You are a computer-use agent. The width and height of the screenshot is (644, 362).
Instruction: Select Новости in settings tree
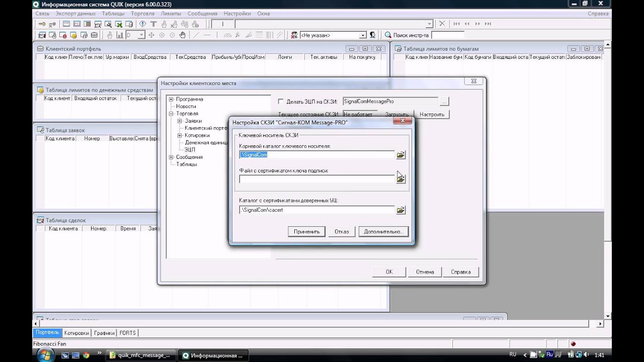point(186,107)
